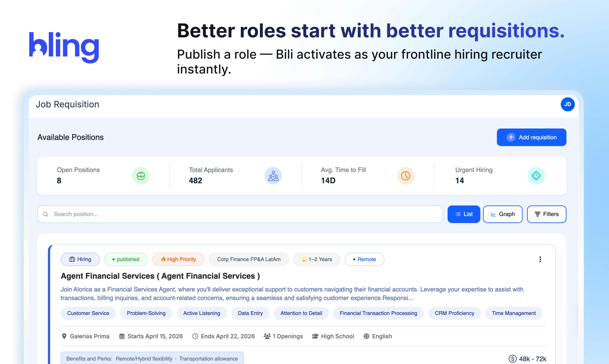Open the job card three-dot menu
This screenshot has height=364, width=609.
tap(540, 259)
